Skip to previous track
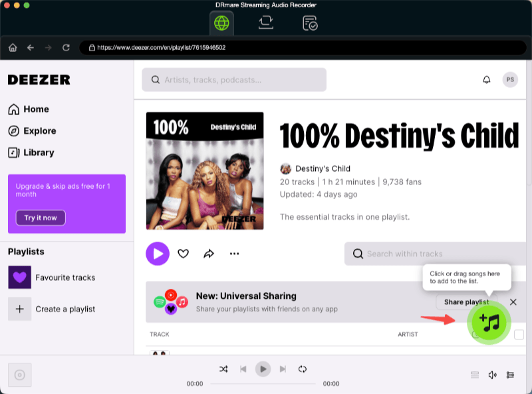The width and height of the screenshot is (532, 394). (243, 369)
